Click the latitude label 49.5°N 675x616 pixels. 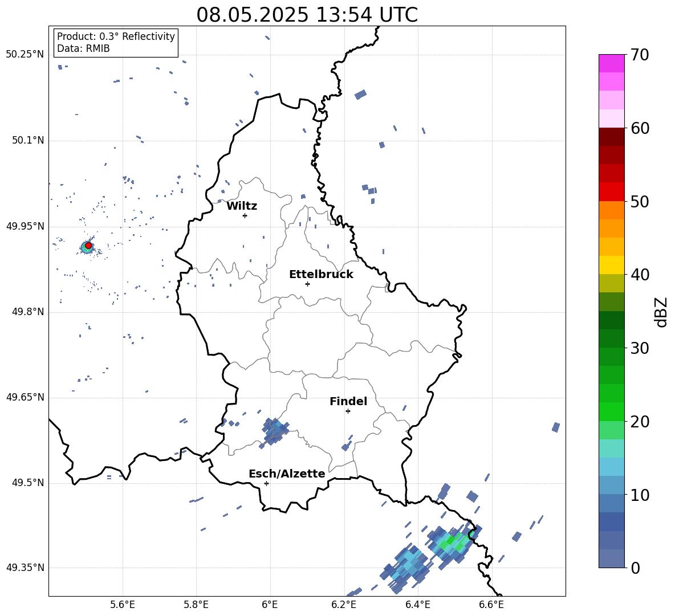[28, 483]
